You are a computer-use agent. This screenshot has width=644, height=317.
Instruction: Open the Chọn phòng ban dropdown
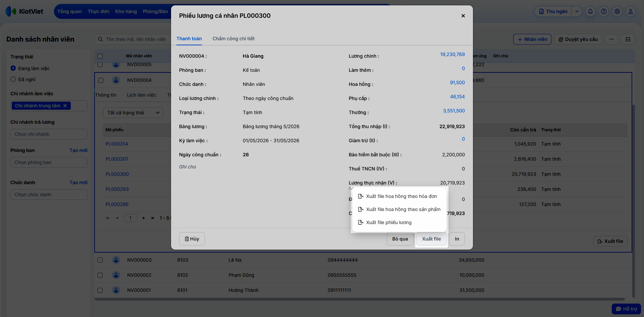click(49, 162)
